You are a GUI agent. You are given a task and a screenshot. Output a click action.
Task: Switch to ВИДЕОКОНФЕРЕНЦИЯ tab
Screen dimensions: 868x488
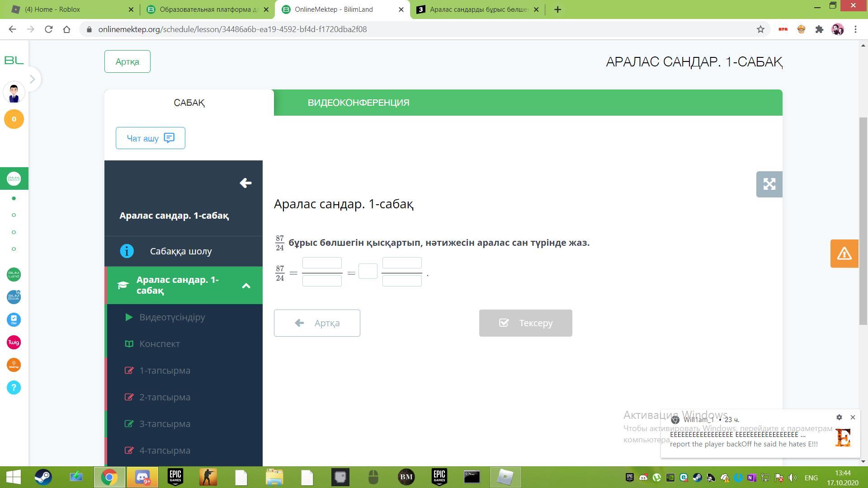pyautogui.click(x=358, y=103)
